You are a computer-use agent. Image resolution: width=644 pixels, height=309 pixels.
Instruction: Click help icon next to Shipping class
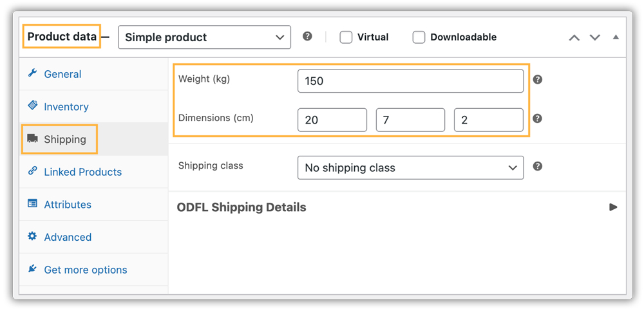tap(538, 166)
